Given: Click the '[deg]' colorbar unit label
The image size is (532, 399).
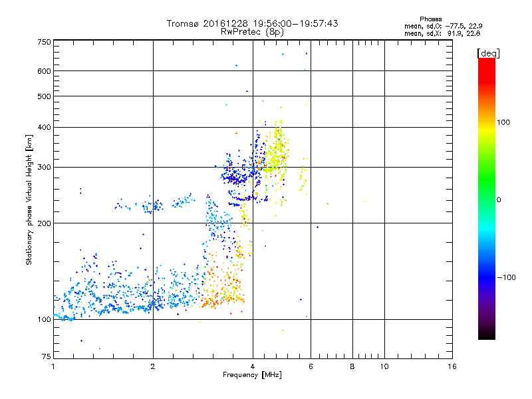Looking at the screenshot, I should 488,53.
